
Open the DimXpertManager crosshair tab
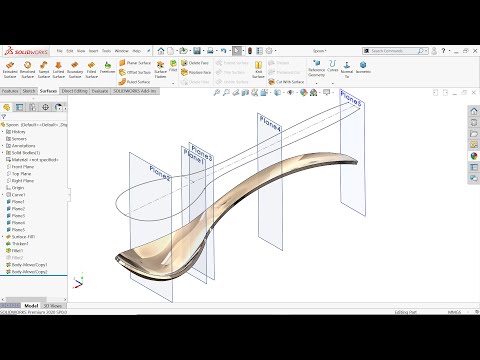[x=45, y=107]
